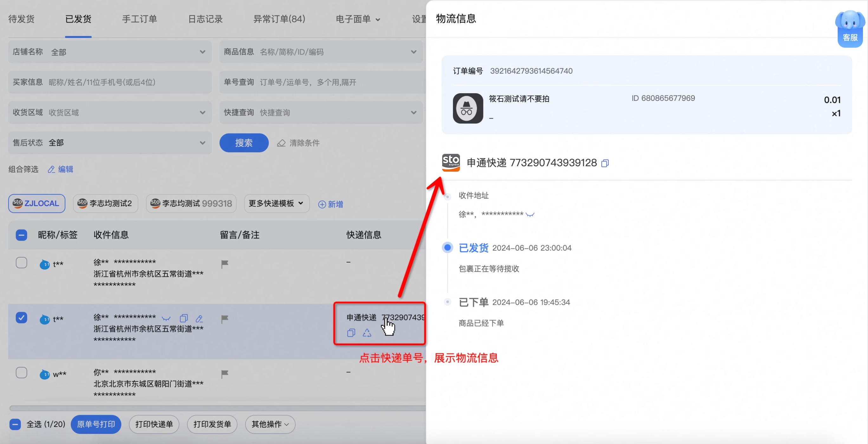Reveal hidden receiver info in selected row
This screenshot has width=868, height=444.
tap(166, 318)
